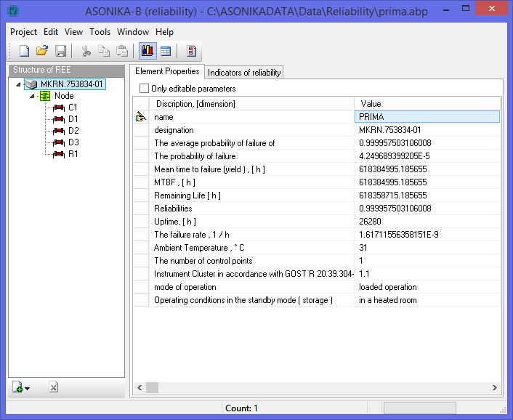The image size is (513, 420).
Task: Click the name value field PRIMA
Action: pyautogui.click(x=427, y=116)
